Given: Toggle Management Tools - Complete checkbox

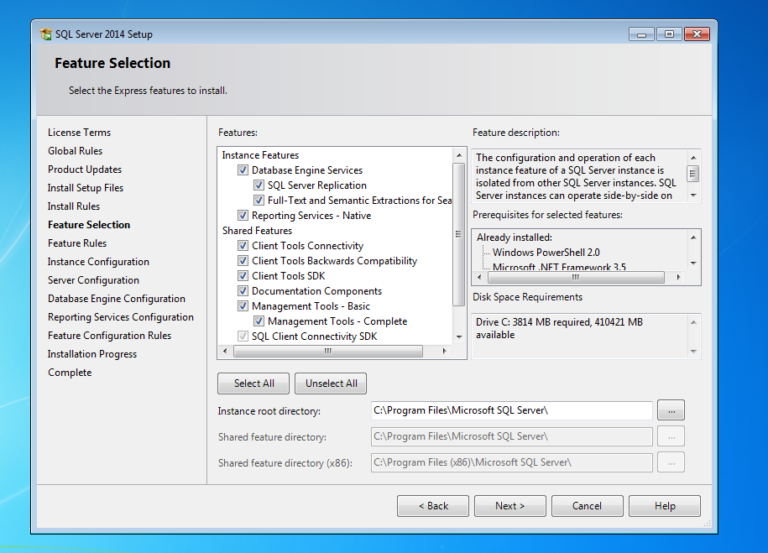Looking at the screenshot, I should point(259,321).
